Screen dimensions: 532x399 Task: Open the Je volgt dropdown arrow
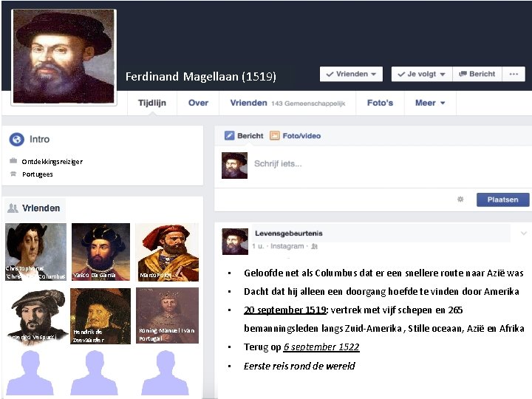[x=443, y=75]
